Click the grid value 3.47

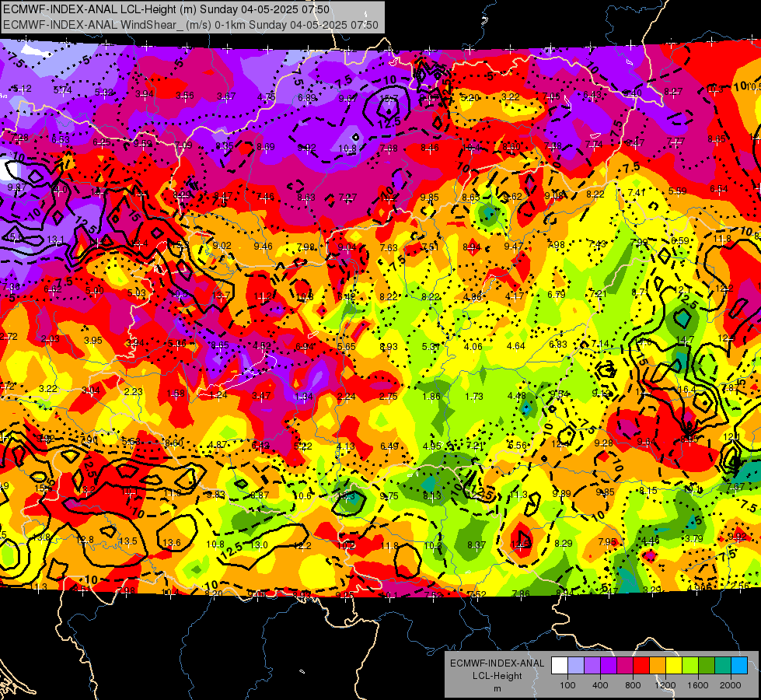click(261, 396)
